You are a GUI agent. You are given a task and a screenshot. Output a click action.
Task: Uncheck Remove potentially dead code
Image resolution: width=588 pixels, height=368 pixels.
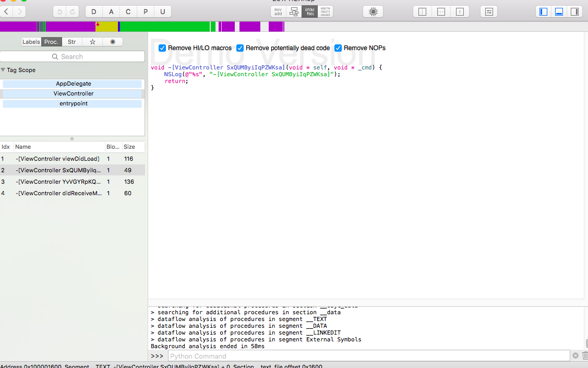point(240,48)
